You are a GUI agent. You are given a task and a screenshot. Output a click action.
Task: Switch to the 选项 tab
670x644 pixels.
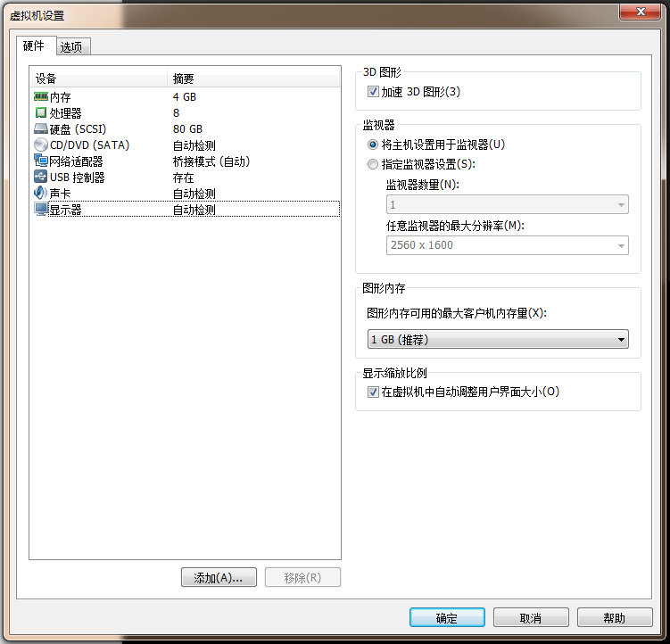[x=71, y=46]
